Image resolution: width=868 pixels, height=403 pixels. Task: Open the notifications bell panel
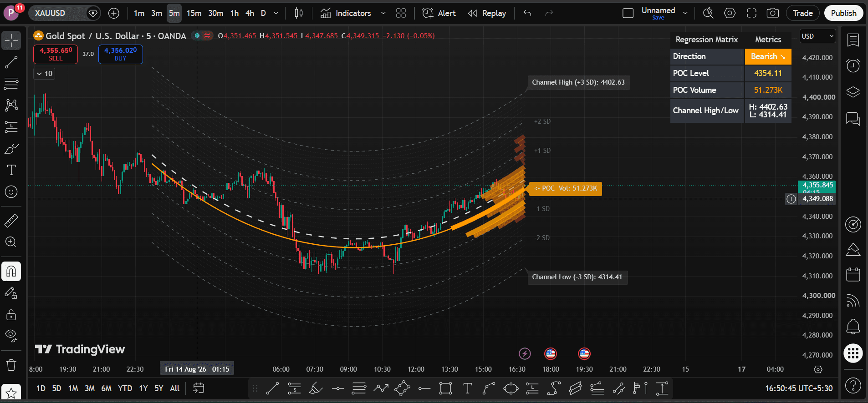point(853,326)
